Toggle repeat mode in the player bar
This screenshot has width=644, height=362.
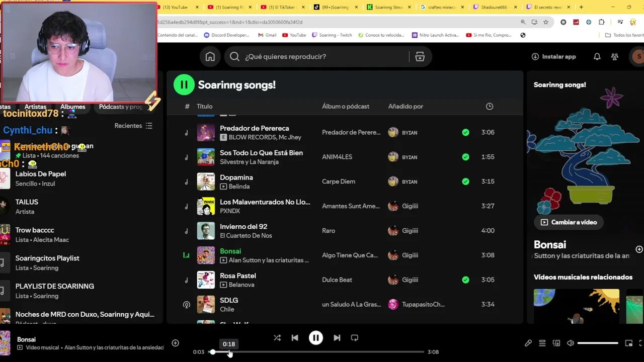[x=355, y=338]
